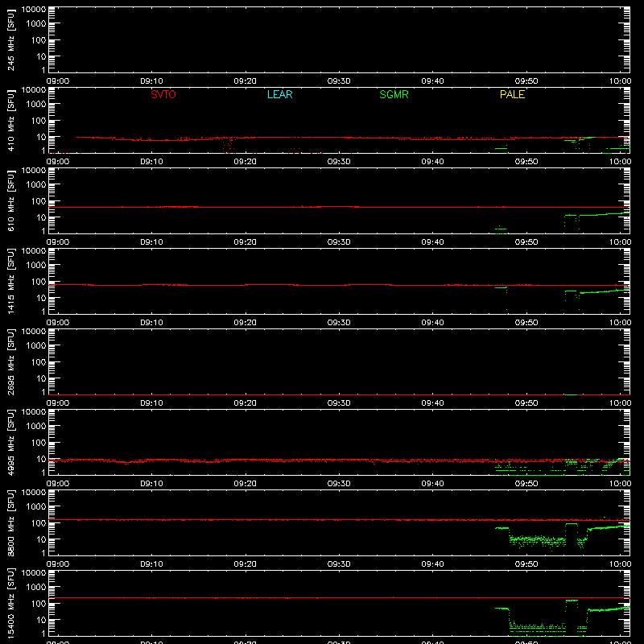Click the 09:20 time label of 610 MHz panel
Screen dimensions: 644x644
[x=246, y=242]
